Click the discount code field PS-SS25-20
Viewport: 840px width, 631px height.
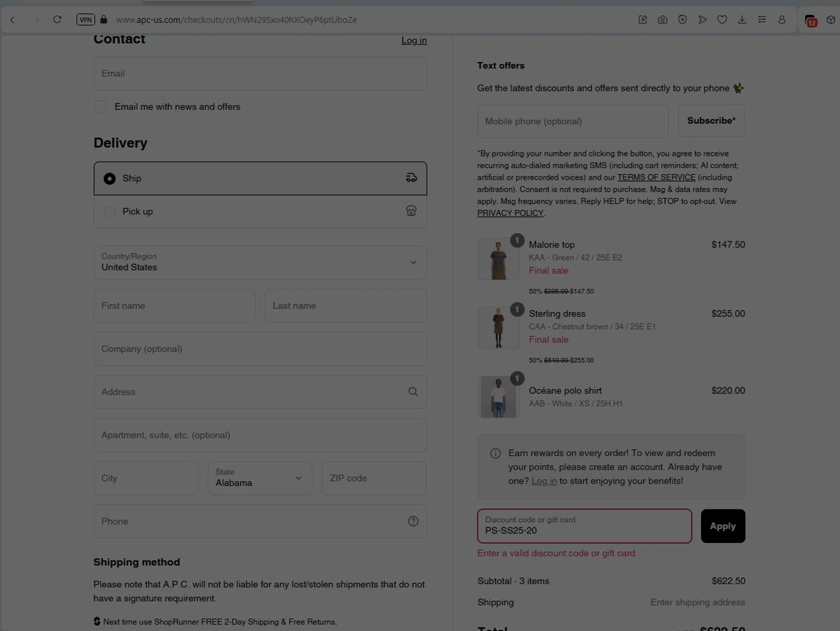[x=585, y=526]
